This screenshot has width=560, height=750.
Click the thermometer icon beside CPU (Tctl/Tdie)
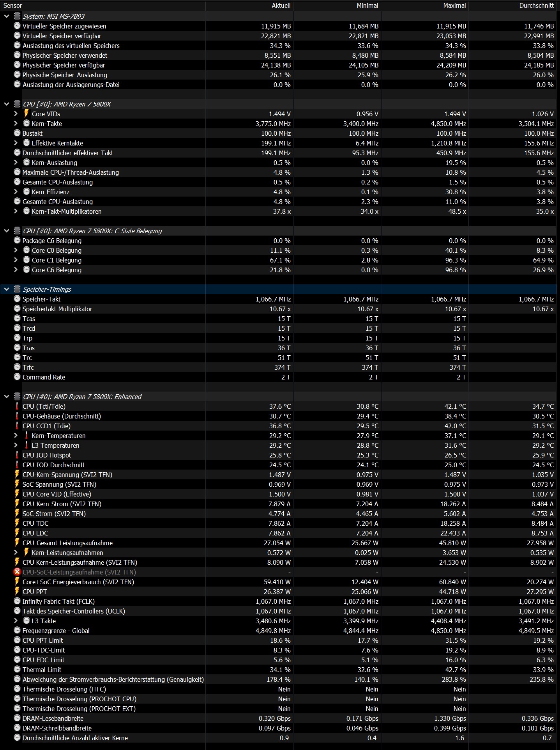pyautogui.click(x=17, y=406)
